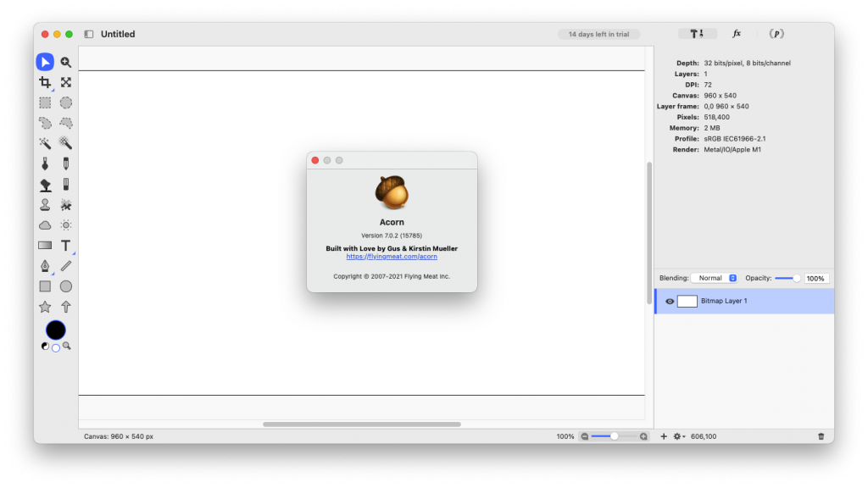Image resolution: width=868 pixels, height=488 pixels.
Task: Click the horizontal canvas scrollbar
Action: coord(361,424)
